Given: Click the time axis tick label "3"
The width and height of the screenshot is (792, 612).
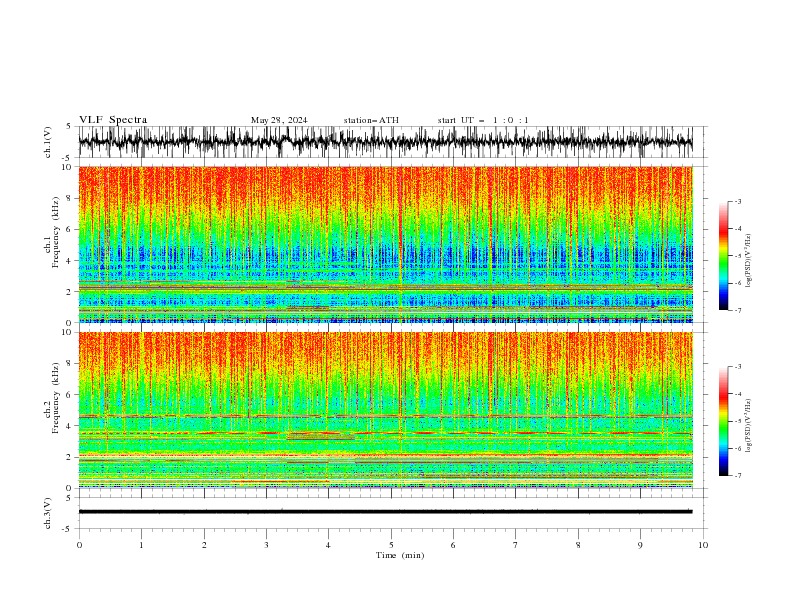Looking at the screenshot, I should coord(266,545).
